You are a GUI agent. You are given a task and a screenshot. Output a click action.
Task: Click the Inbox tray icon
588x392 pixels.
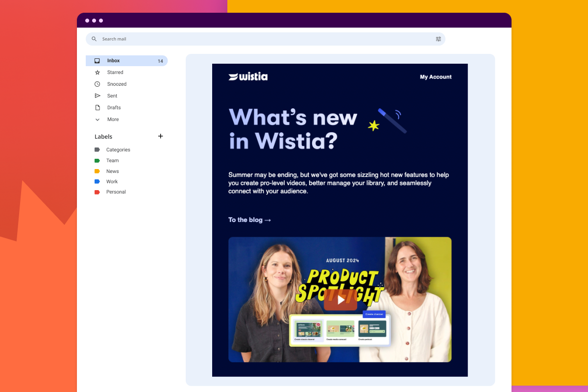tap(97, 61)
